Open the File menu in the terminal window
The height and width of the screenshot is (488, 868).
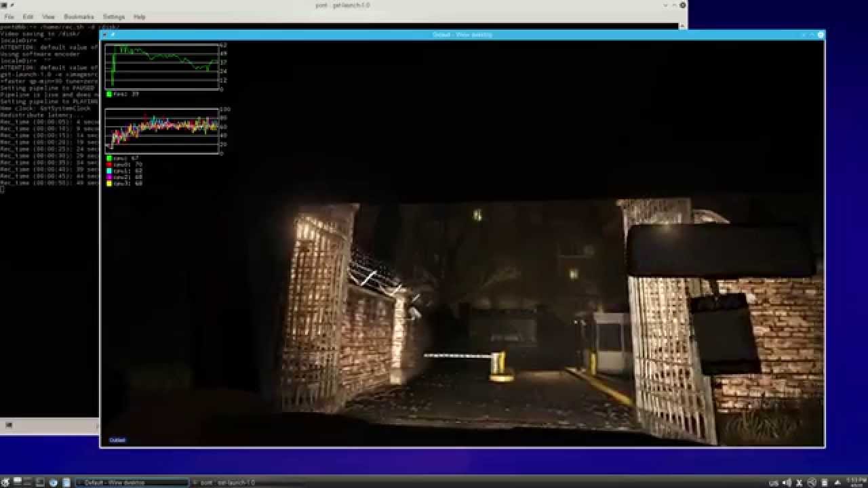point(9,16)
